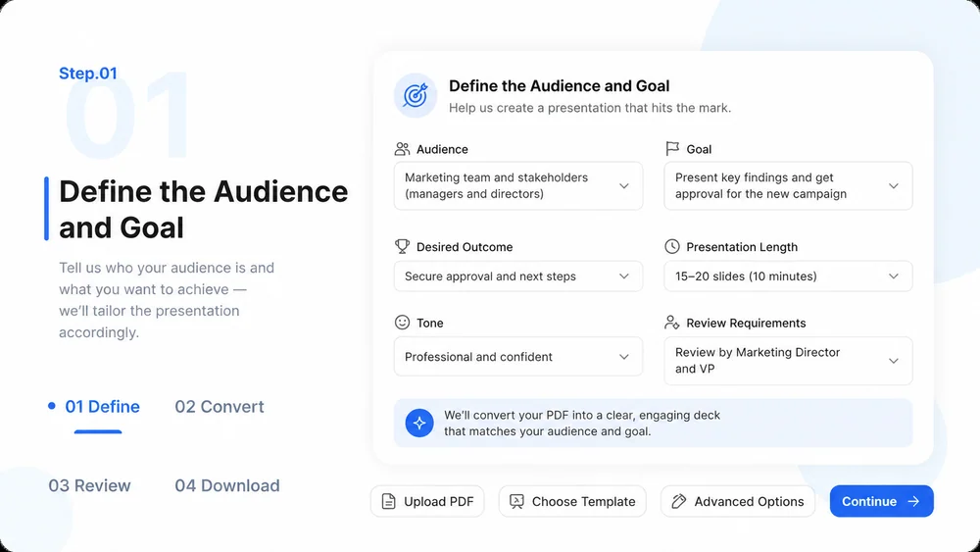
Task: Click the smiley icon next to Tone
Action: 402,323
